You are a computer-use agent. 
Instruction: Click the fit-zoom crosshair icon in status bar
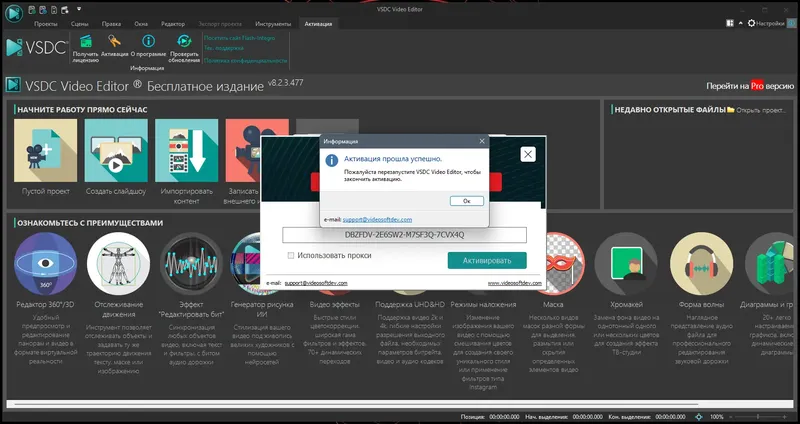click(x=699, y=417)
